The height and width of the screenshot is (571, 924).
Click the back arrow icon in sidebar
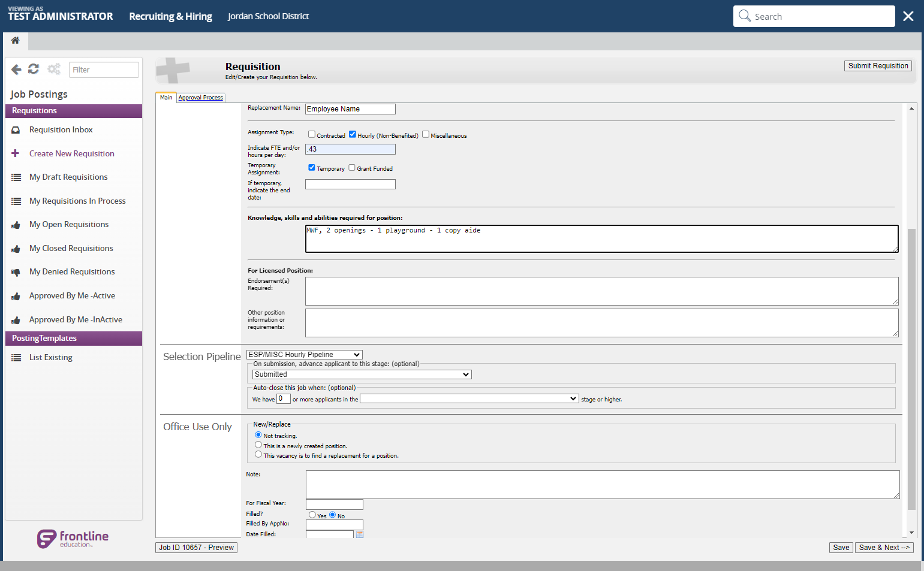coord(16,70)
